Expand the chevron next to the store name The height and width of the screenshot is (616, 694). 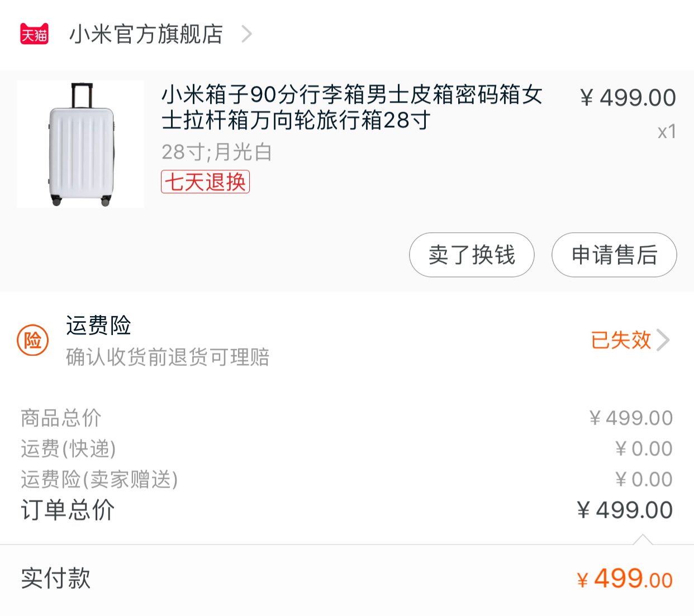tap(246, 34)
